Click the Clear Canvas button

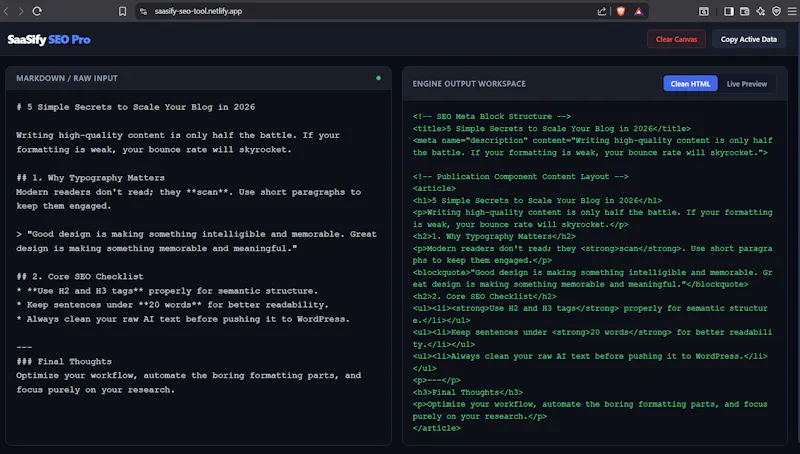tap(677, 39)
